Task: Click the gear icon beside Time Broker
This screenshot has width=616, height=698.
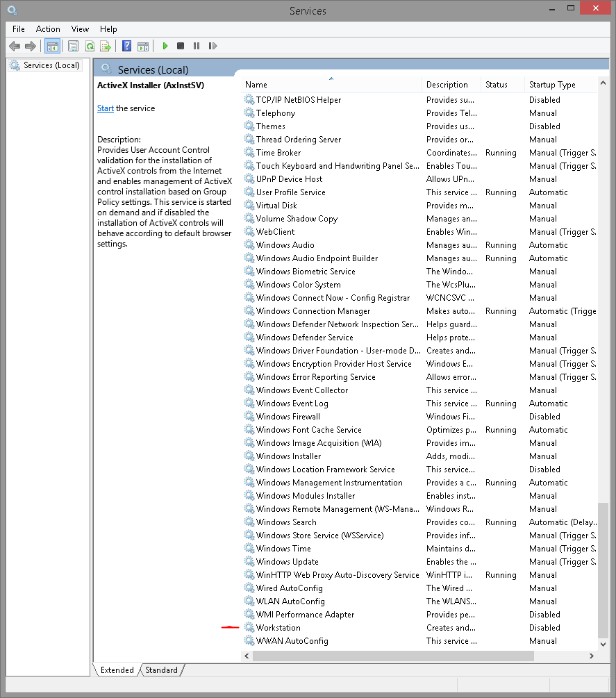Action: coord(249,152)
